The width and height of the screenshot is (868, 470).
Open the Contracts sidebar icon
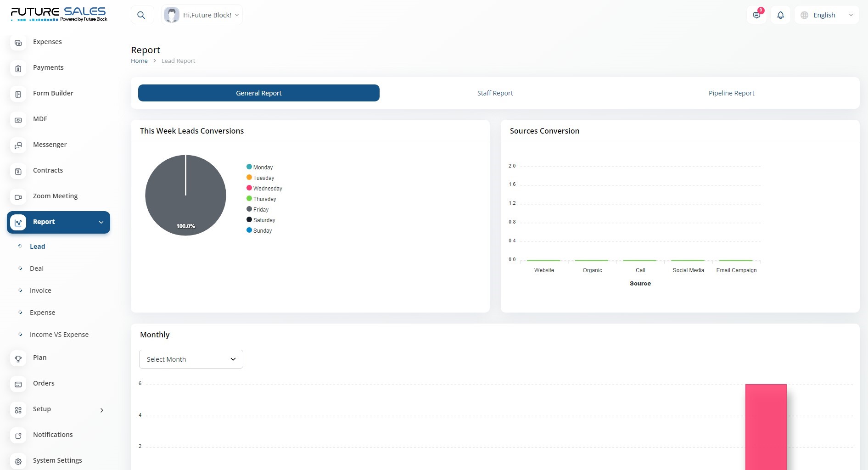point(18,171)
